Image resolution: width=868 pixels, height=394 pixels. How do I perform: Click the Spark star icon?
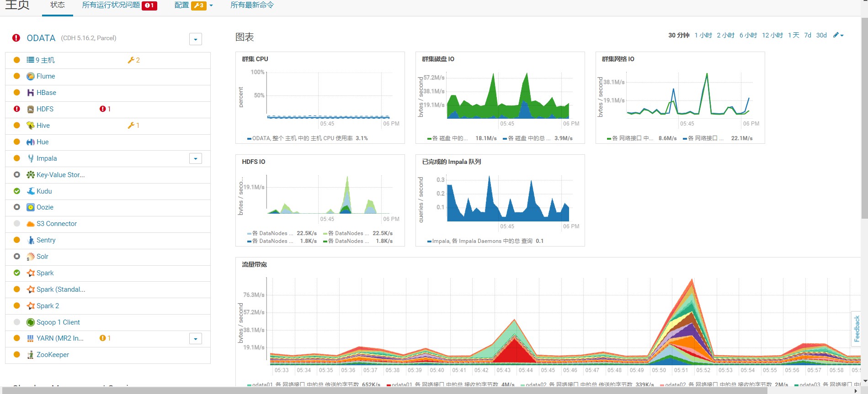click(x=31, y=273)
